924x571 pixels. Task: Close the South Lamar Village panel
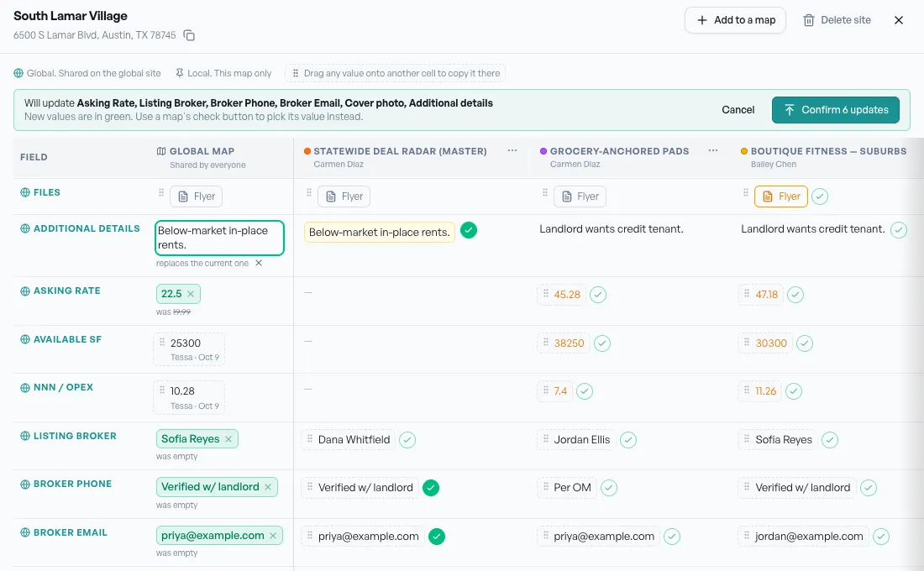click(x=899, y=20)
